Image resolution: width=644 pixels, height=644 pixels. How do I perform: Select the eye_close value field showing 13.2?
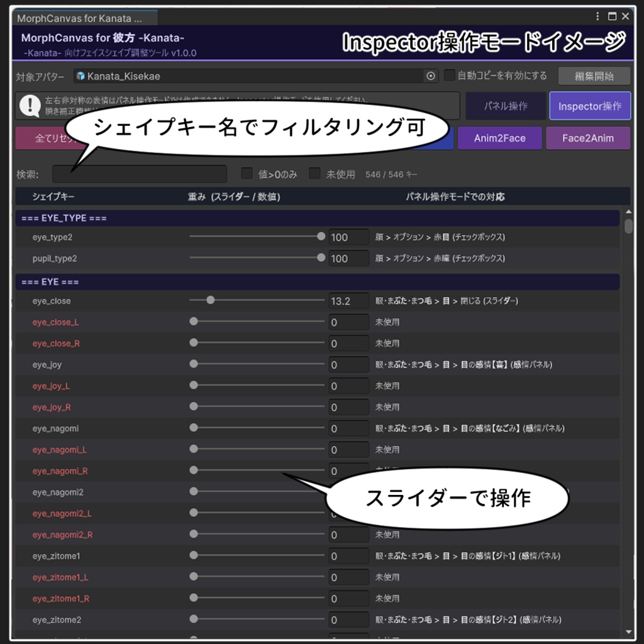pos(349,301)
